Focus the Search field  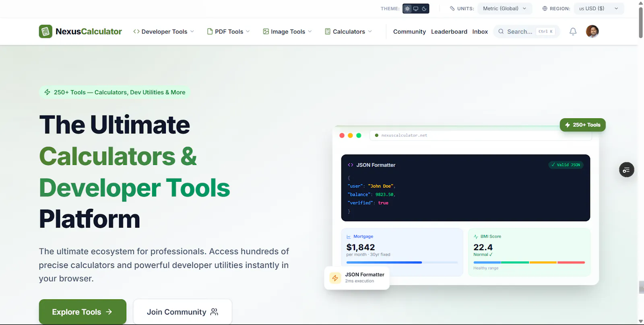coord(527,31)
